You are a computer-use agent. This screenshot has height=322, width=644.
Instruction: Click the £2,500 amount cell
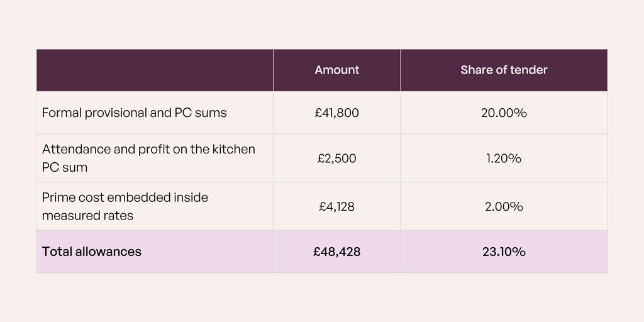(337, 158)
